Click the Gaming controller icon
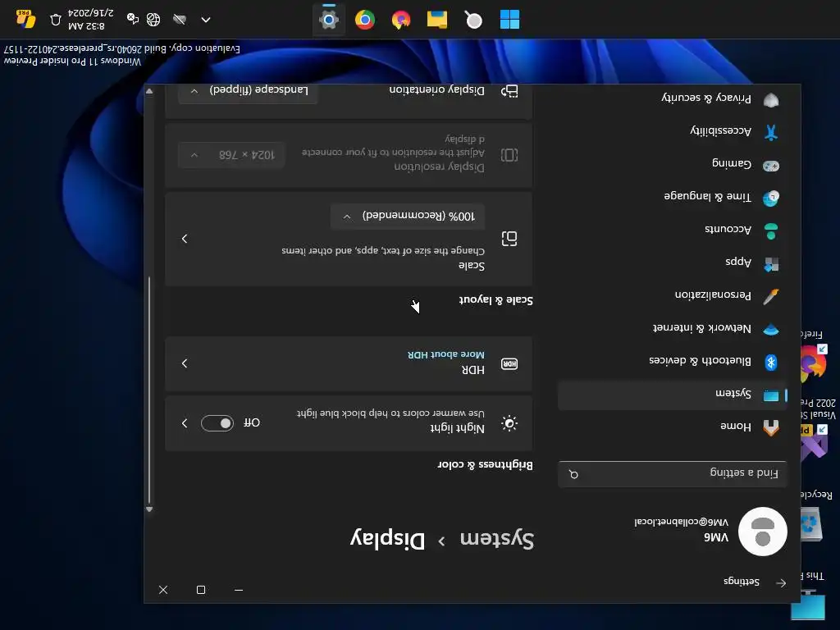Screen dimensions: 840x630 coord(771,166)
